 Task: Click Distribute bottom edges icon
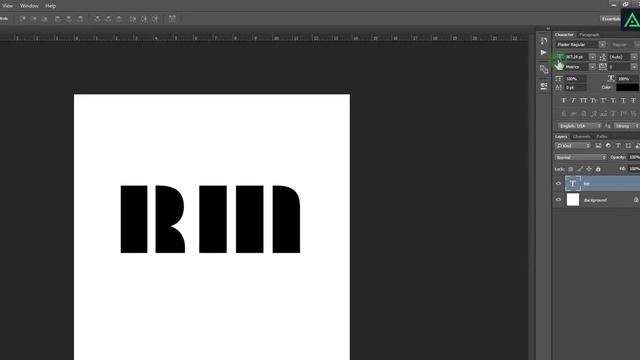point(119,19)
